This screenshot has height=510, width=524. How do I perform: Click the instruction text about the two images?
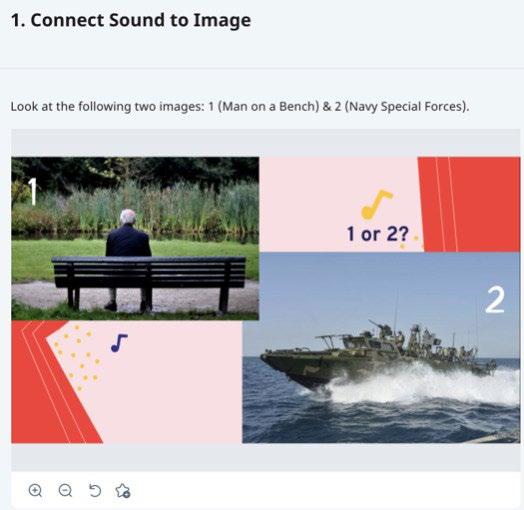click(x=240, y=107)
